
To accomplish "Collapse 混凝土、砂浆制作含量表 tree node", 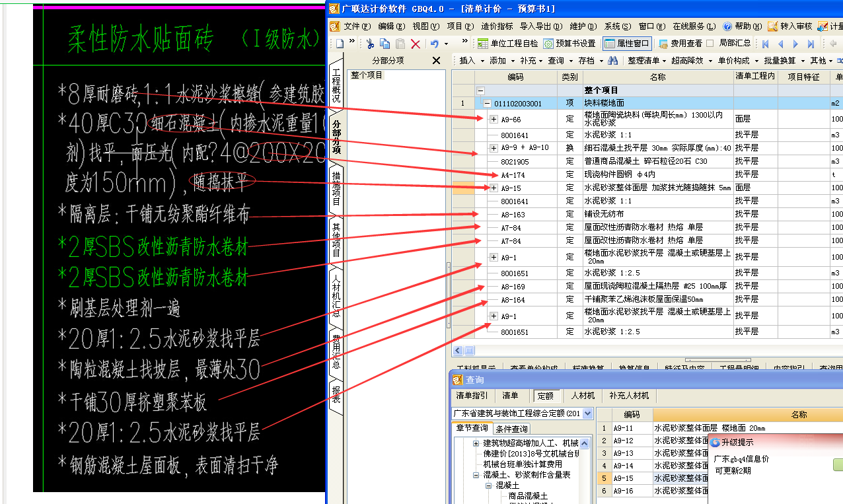I will 476,474.
